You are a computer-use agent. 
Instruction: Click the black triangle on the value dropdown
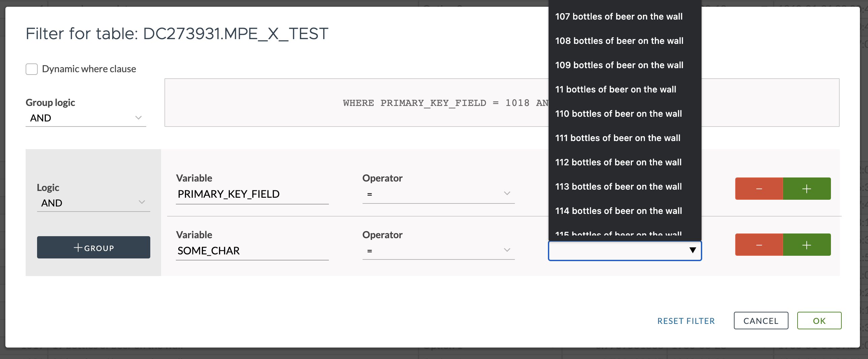tap(692, 250)
